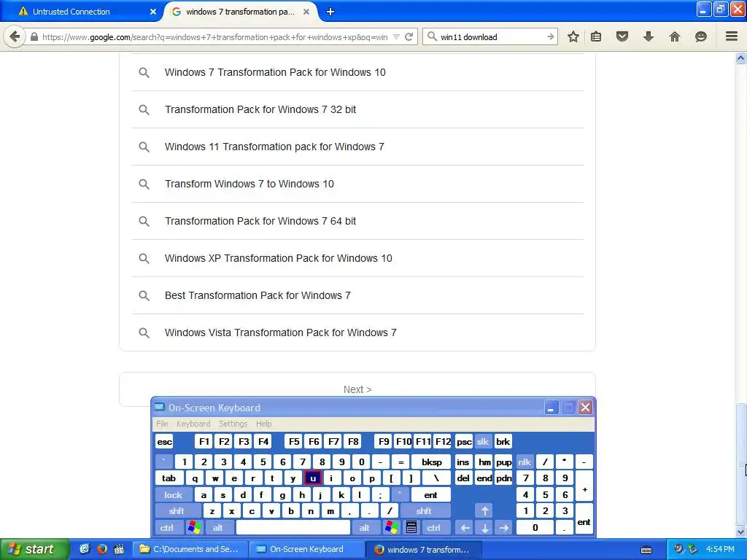Click the URL address bar
This screenshot has height=560, width=747.
tap(214, 36)
